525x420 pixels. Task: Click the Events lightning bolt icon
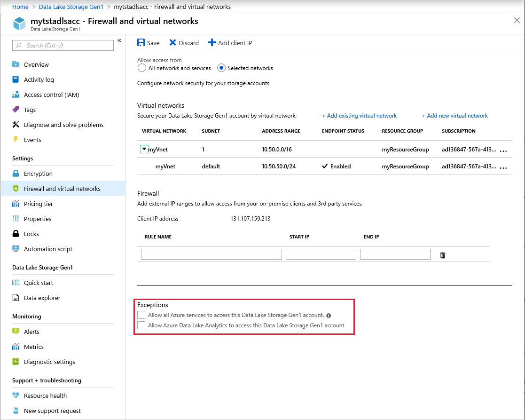coord(16,140)
